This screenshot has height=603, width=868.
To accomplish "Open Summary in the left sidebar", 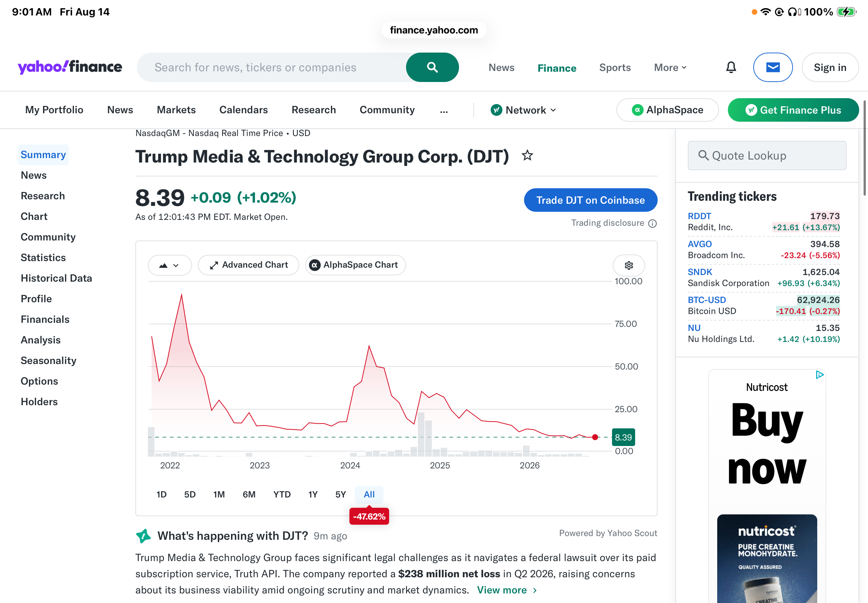I will coord(43,155).
